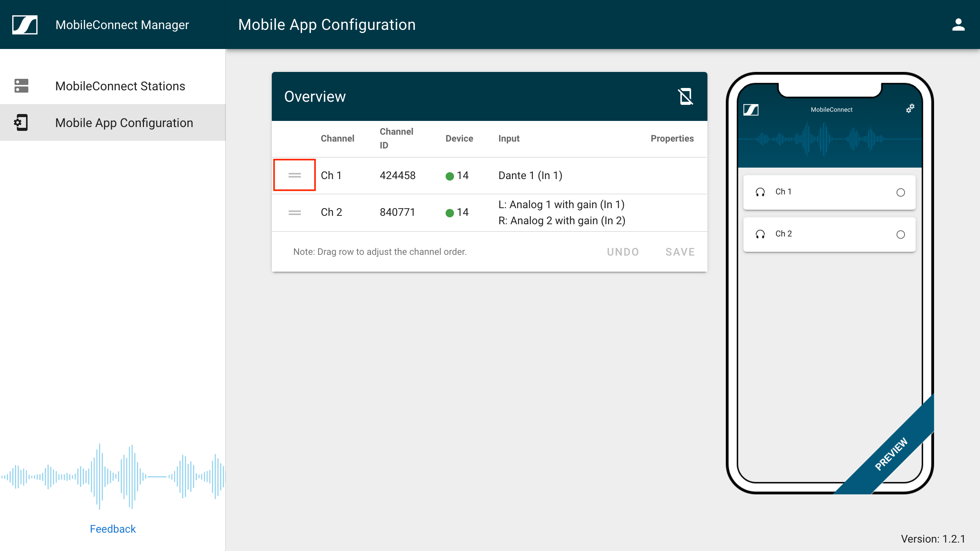Viewport: 980px width, 551px height.
Task: Click the MobileConnect title in phone preview
Action: pos(831,110)
